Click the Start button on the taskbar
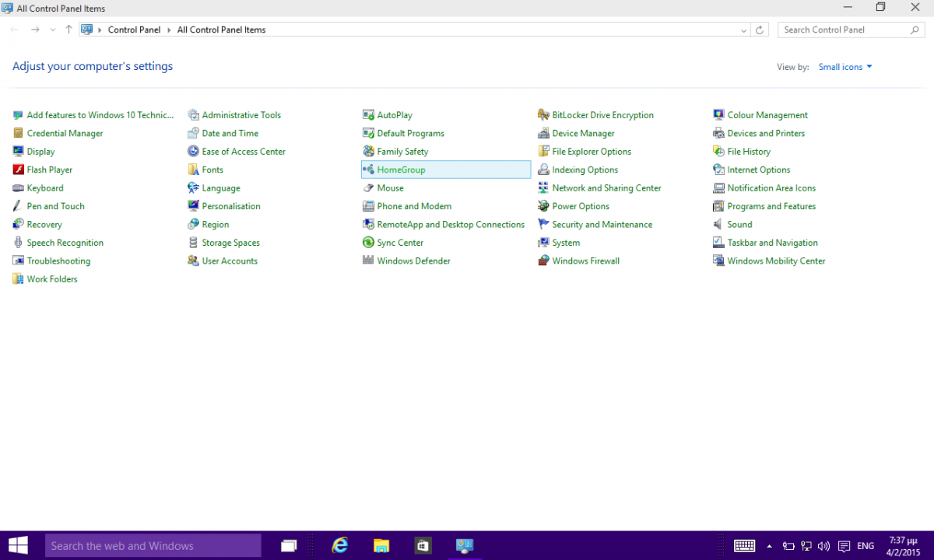The image size is (934, 560). [x=18, y=545]
